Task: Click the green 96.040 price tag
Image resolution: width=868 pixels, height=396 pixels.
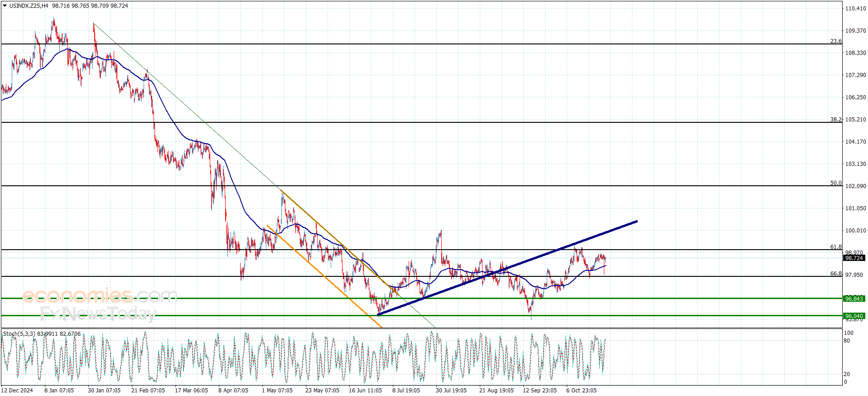Action: click(x=854, y=316)
